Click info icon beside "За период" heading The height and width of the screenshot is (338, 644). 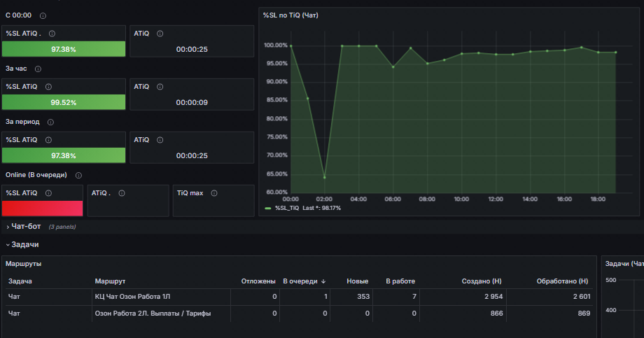[x=50, y=122]
